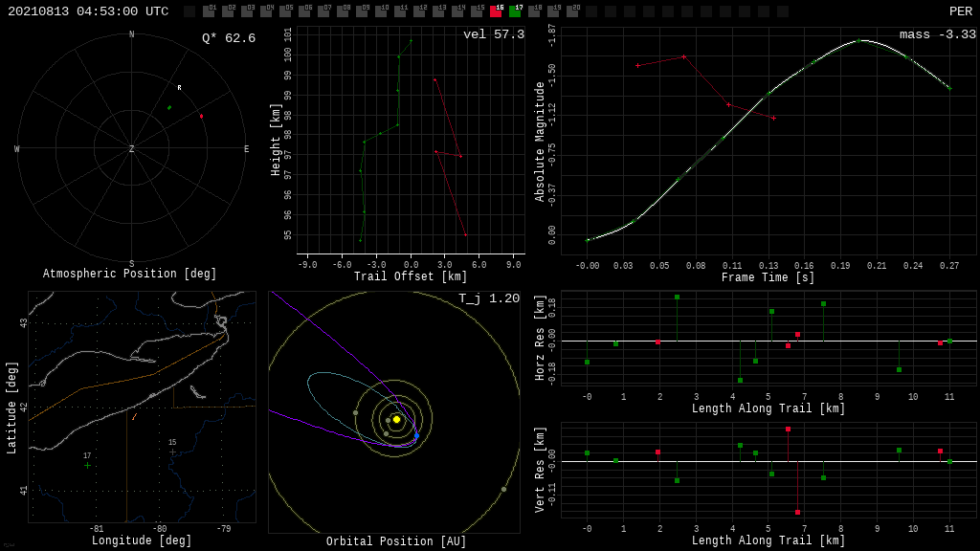This screenshot has width=980, height=551.
Task: Click the highest green horizontal residual marker
Action: coord(677,298)
